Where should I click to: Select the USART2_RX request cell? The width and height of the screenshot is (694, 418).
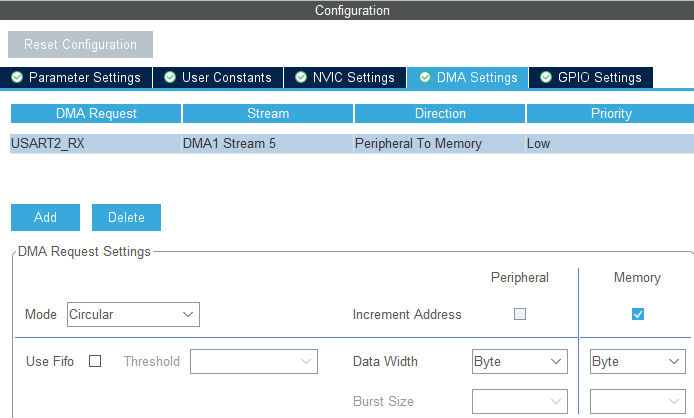click(96, 143)
